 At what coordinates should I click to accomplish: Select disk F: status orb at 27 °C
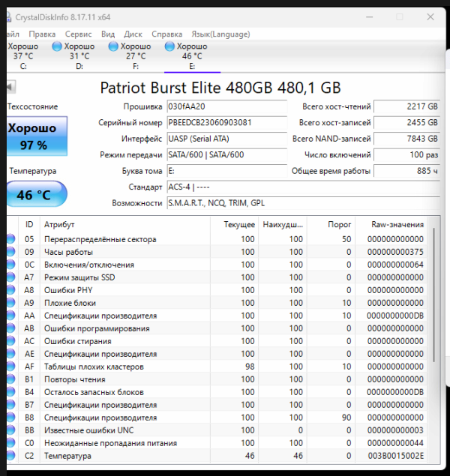(x=114, y=46)
